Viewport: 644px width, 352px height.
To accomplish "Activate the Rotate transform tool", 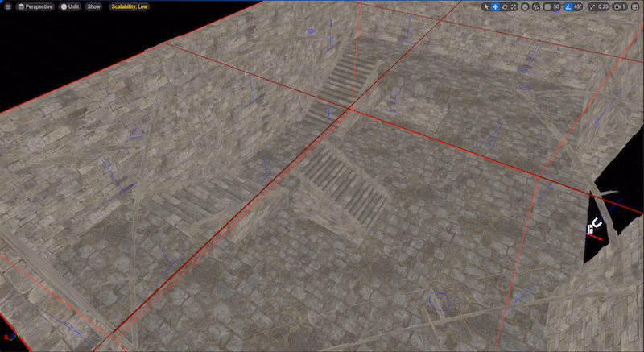I will [x=505, y=6].
